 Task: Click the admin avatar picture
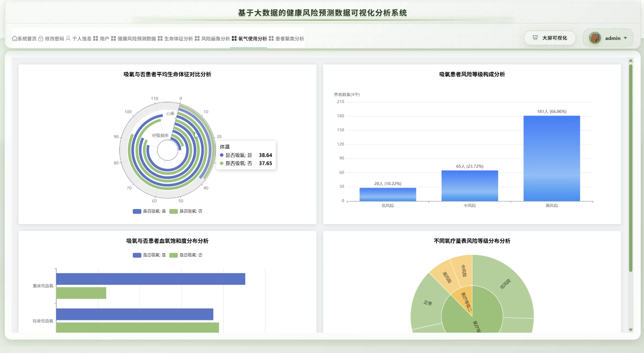click(x=595, y=38)
